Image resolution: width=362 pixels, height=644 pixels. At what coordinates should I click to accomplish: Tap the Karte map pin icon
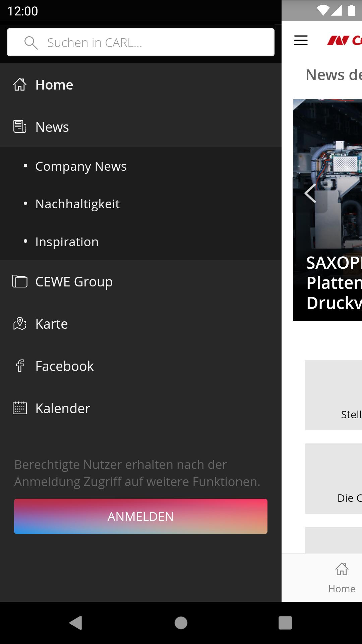[x=20, y=324]
